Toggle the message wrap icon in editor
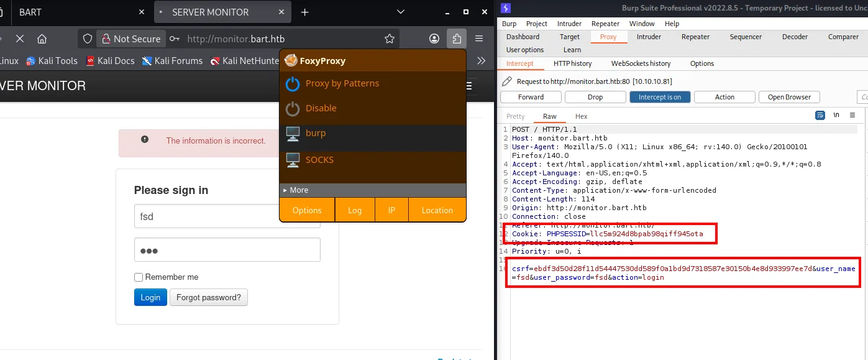Image resolution: width=868 pixels, height=360 pixels. click(x=820, y=115)
